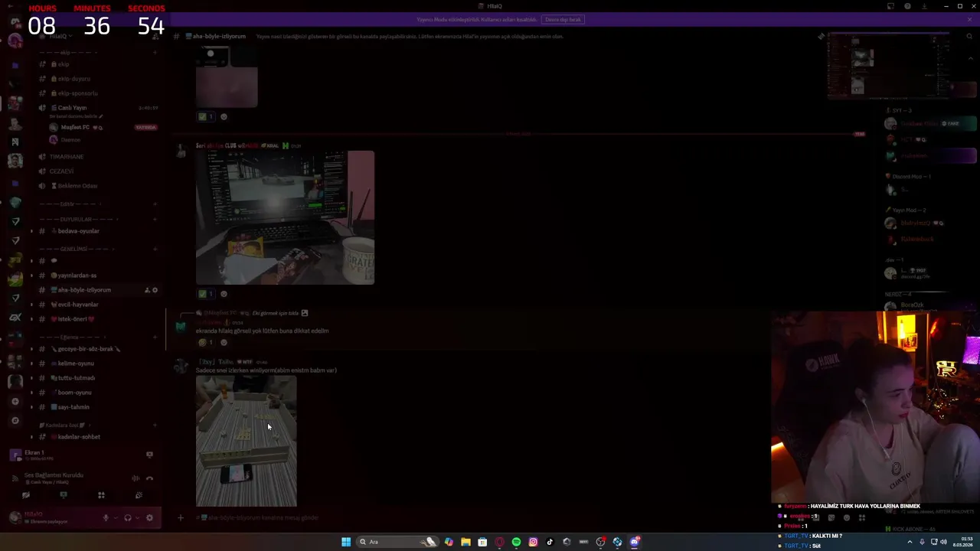
Task: Open the taskbar volume control
Action: 943,542
